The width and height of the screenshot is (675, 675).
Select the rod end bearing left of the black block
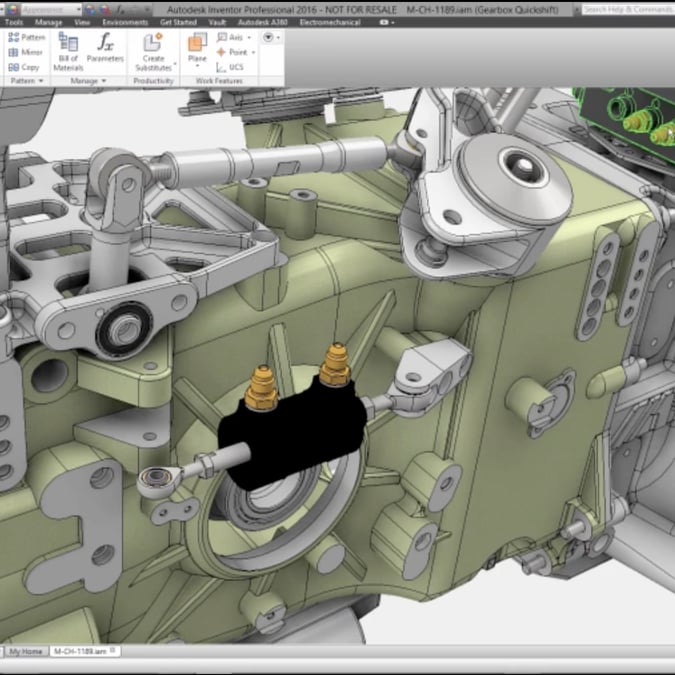[156, 480]
